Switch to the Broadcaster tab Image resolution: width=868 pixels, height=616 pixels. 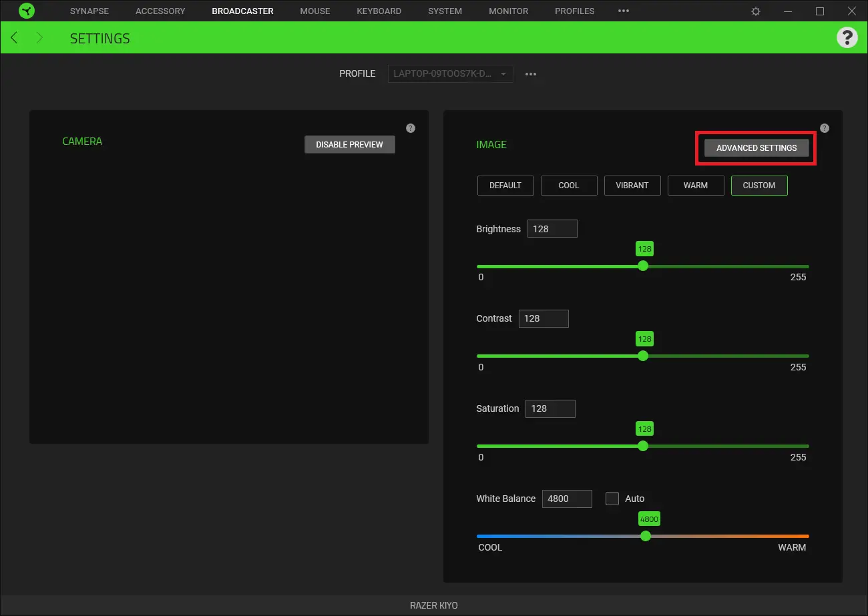(242, 11)
